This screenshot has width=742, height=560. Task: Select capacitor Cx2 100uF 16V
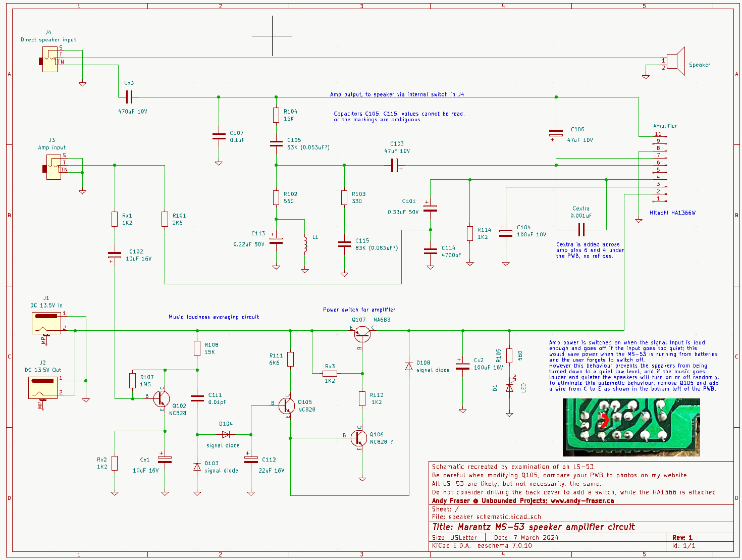point(462,366)
